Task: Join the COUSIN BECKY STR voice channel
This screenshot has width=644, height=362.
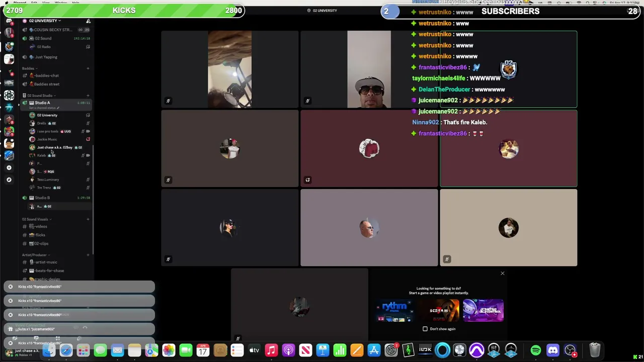Action: click(x=56, y=30)
